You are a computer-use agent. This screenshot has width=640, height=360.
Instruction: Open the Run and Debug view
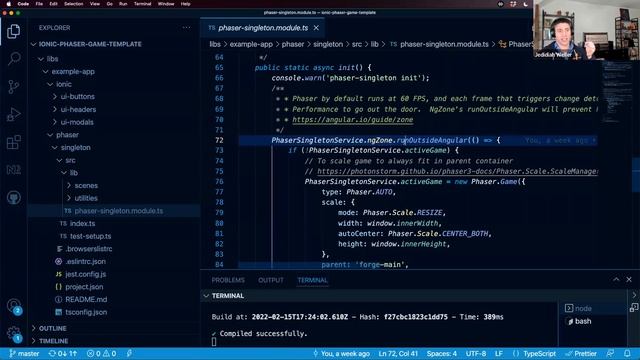13,114
